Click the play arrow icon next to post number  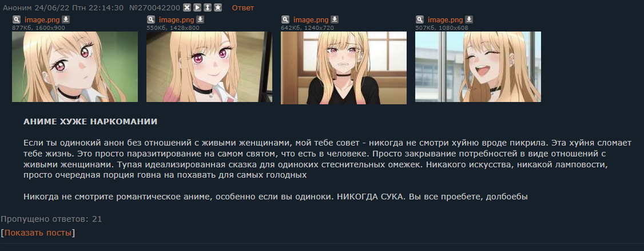(x=197, y=7)
